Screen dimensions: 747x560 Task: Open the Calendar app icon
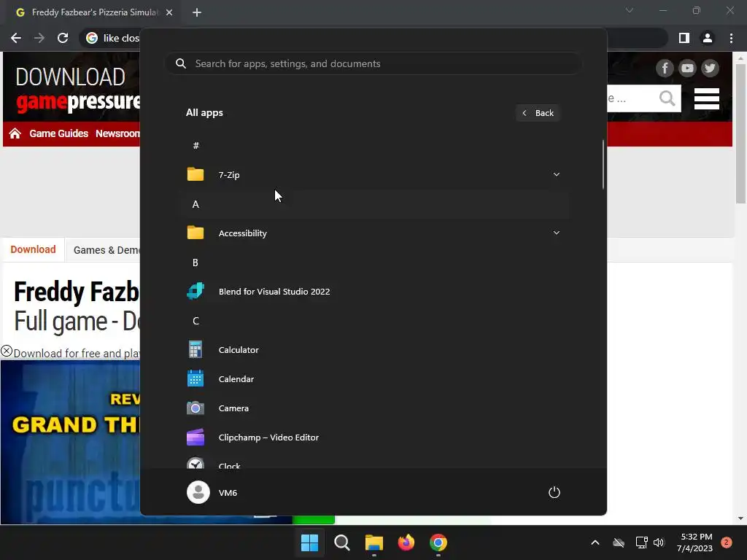coord(196,379)
